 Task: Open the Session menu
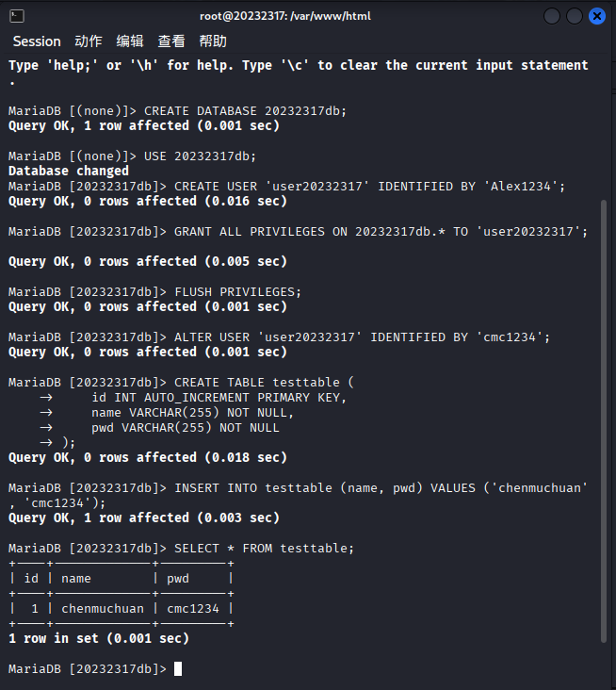(37, 41)
